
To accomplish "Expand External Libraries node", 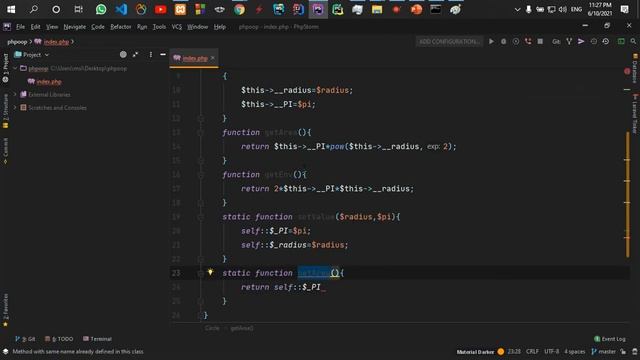I will coord(15,95).
